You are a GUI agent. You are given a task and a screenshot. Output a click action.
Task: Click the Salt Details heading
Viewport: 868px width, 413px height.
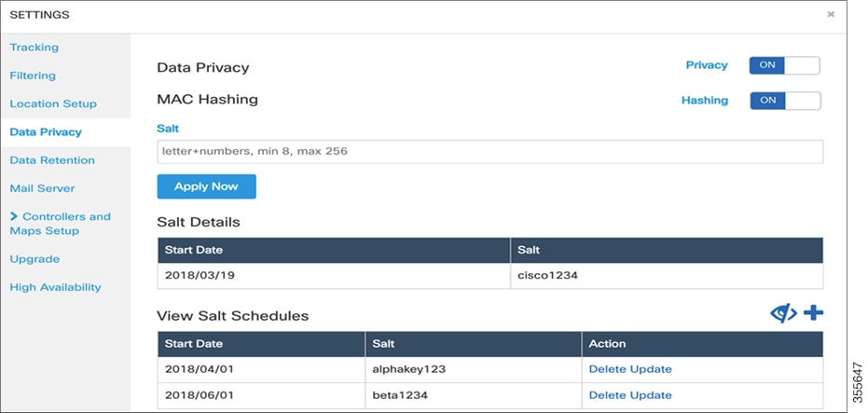coord(199,223)
